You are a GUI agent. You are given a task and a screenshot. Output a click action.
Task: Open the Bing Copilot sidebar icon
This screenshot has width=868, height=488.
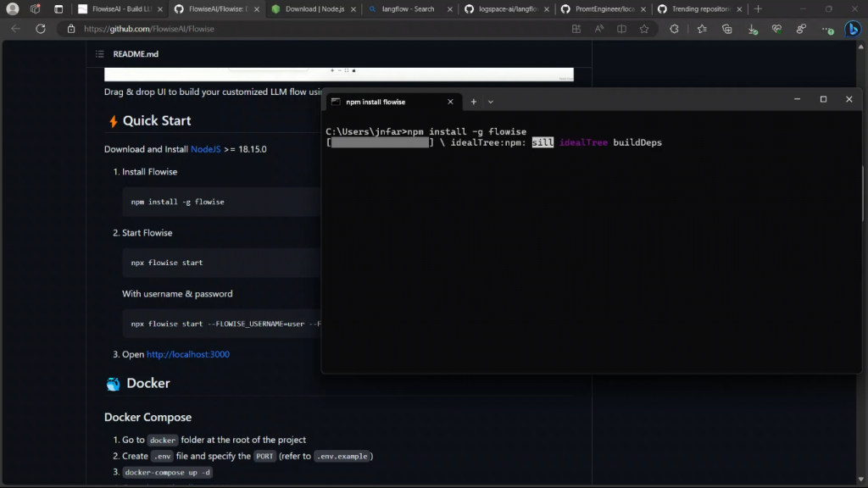click(x=852, y=29)
